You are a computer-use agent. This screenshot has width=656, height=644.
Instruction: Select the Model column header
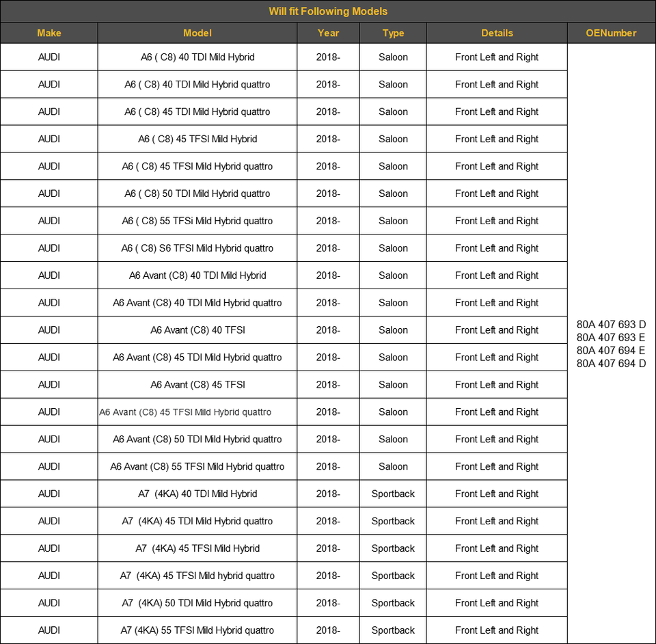pyautogui.click(x=197, y=33)
